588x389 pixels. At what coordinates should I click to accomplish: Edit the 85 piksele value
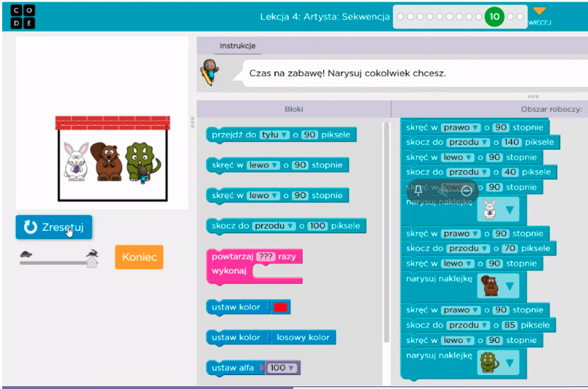[510, 325]
